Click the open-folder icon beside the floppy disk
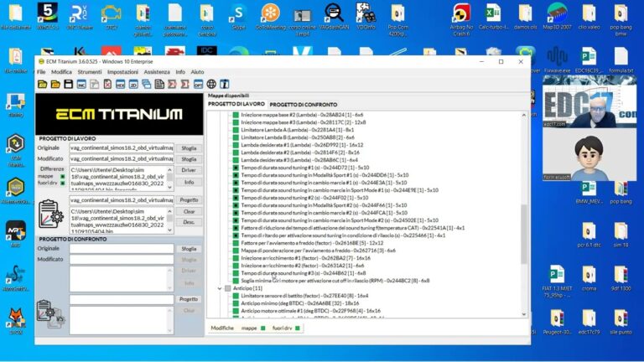The width and height of the screenshot is (644, 362). pyautogui.click(x=55, y=84)
